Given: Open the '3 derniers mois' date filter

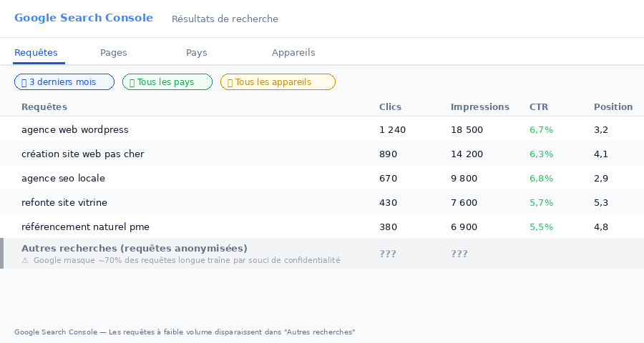Looking at the screenshot, I should click(64, 82).
